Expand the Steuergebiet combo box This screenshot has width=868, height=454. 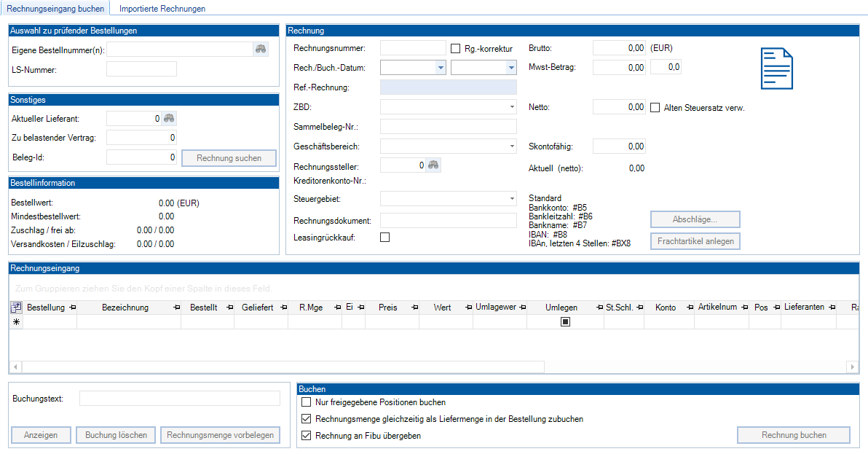pos(512,199)
